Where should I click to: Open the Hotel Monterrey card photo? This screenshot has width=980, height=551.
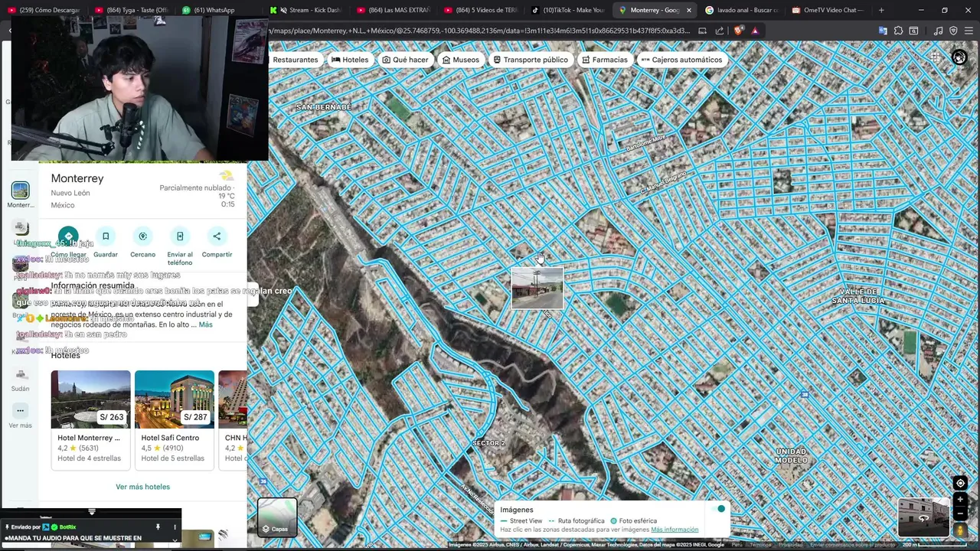[91, 399]
